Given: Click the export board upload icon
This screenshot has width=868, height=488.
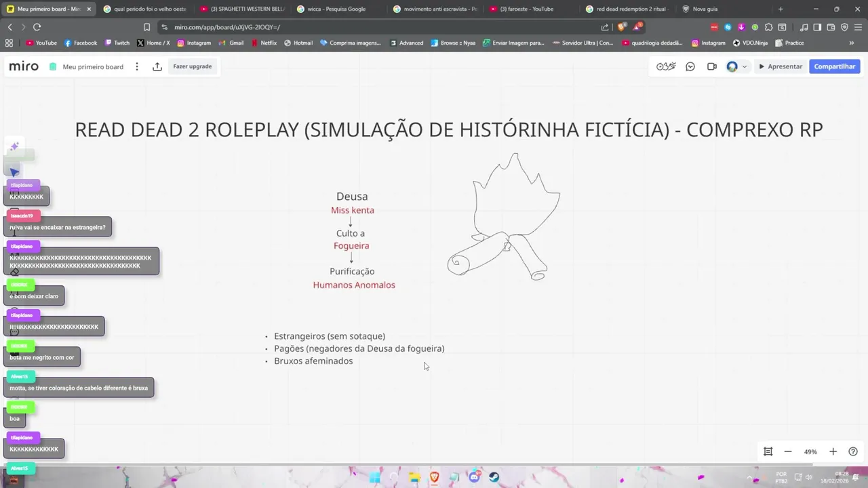Looking at the screenshot, I should (x=157, y=66).
